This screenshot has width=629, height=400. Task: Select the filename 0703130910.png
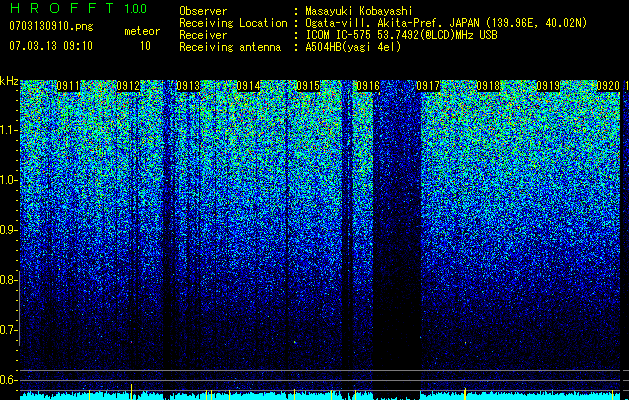[x=51, y=26]
